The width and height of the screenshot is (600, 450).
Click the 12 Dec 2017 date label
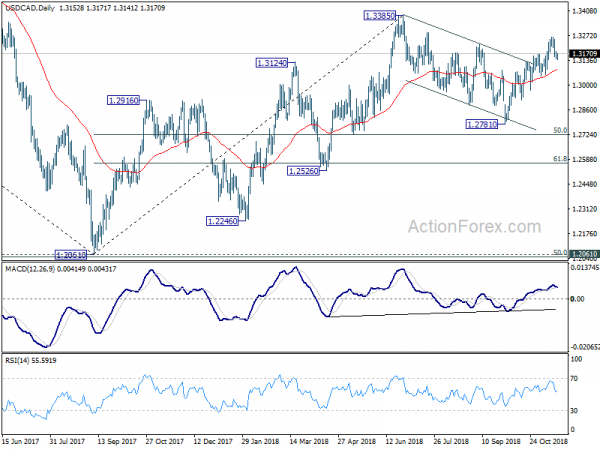point(213,441)
